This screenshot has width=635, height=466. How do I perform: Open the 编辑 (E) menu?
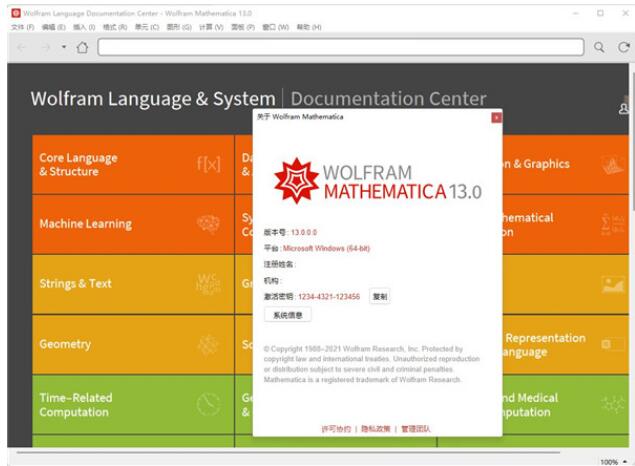click(53, 27)
